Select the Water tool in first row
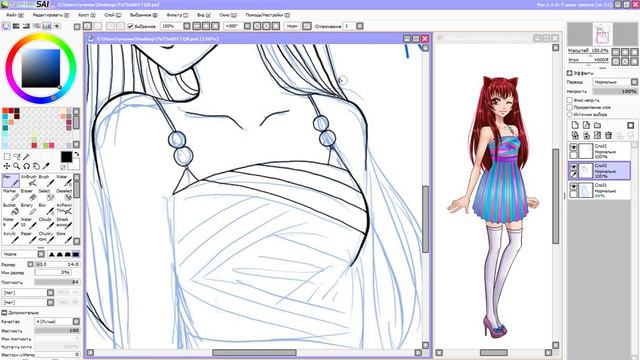This screenshot has width=640, height=360. point(64,180)
